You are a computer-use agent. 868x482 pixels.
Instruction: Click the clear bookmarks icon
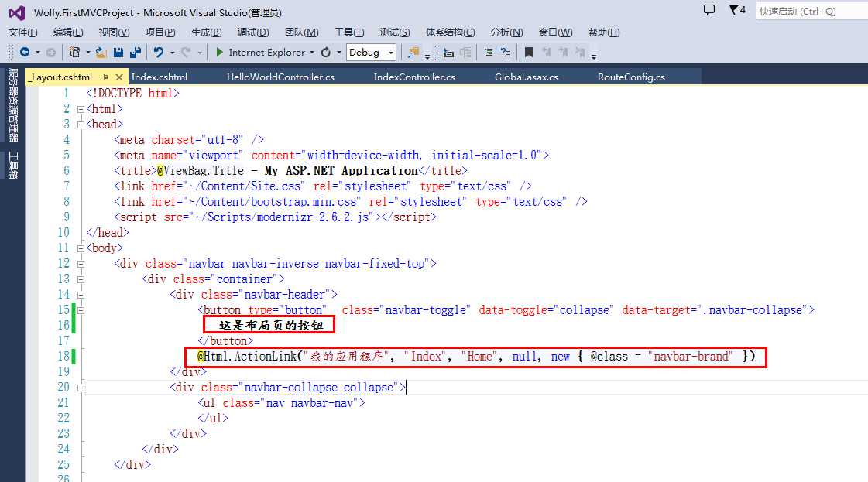pyautogui.click(x=580, y=52)
